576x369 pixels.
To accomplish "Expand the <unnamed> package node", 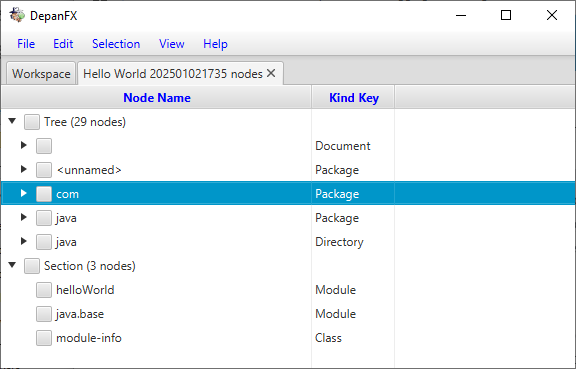I will pyautogui.click(x=24, y=169).
